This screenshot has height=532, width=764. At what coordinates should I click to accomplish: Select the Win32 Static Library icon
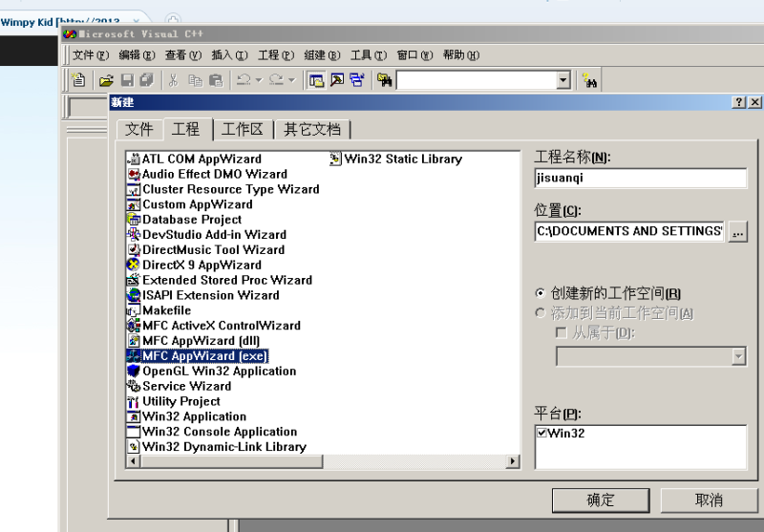tap(335, 159)
